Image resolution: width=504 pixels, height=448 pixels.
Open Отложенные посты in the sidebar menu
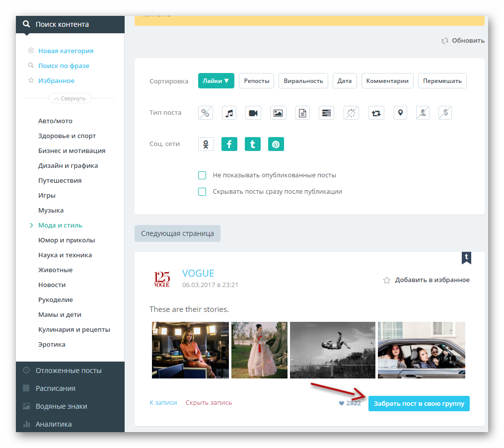68,371
